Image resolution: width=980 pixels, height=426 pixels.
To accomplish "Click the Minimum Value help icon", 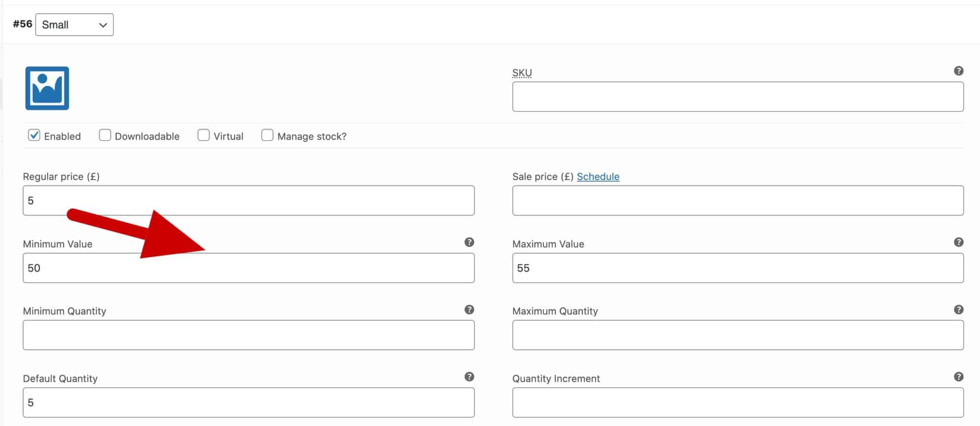I will pyautogui.click(x=469, y=243).
